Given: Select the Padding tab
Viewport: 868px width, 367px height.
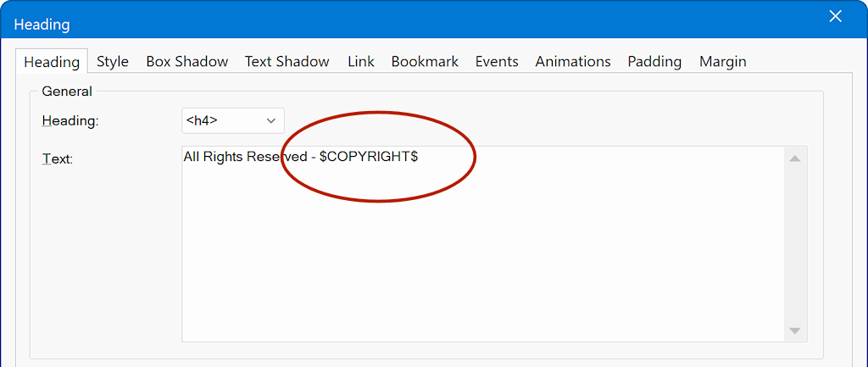Looking at the screenshot, I should click(x=654, y=61).
